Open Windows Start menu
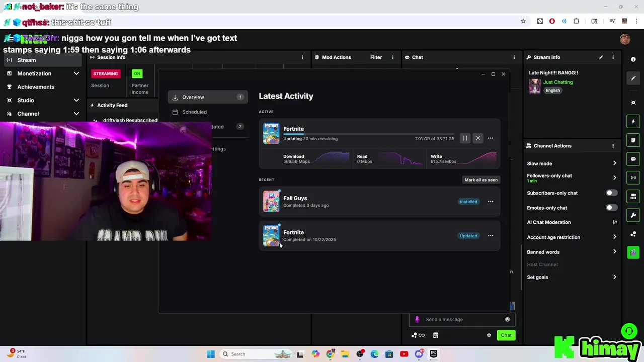This screenshot has height=362, width=644. 211,354
